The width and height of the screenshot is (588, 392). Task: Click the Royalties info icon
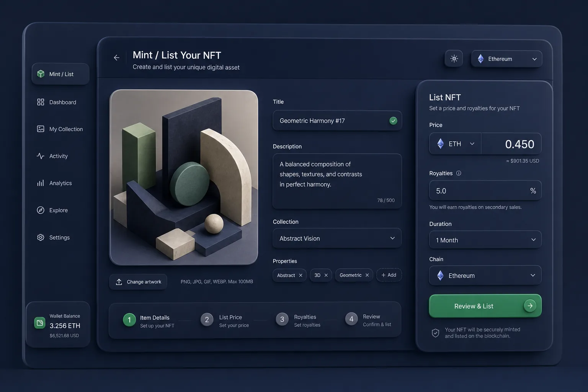point(459,173)
